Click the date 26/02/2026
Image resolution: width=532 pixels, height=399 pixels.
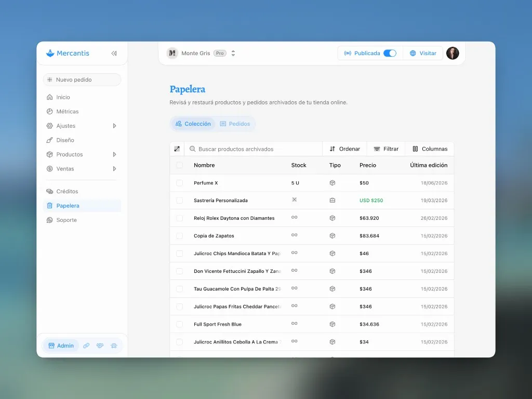(434, 218)
